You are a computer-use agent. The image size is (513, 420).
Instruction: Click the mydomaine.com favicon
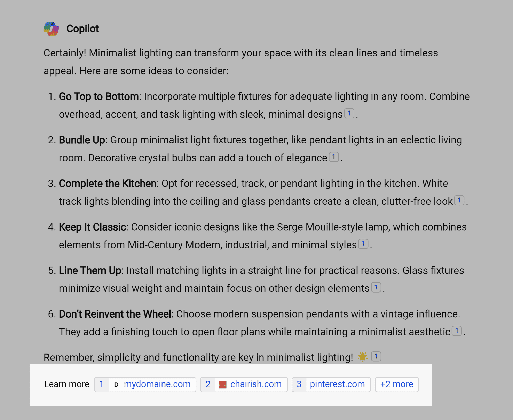[x=117, y=384]
